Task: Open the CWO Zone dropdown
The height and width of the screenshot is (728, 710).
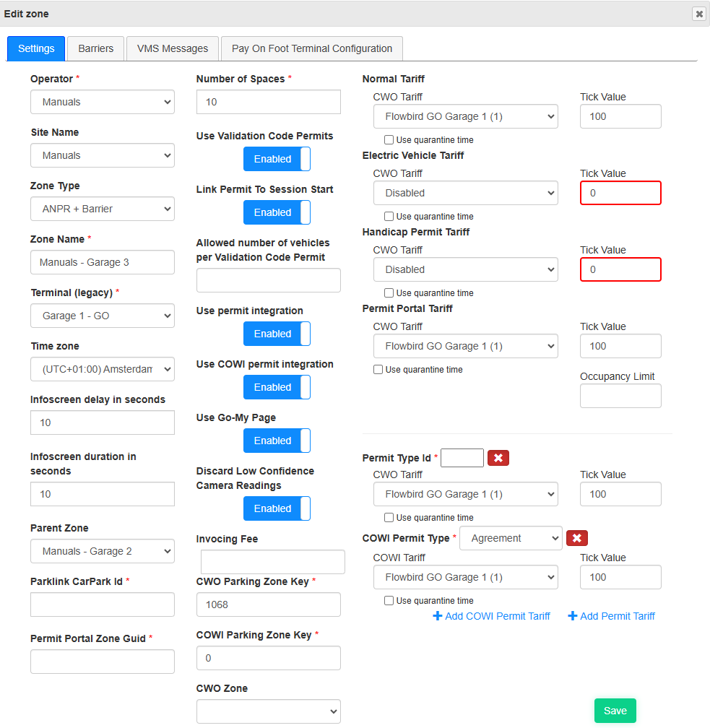Action: [x=269, y=711]
